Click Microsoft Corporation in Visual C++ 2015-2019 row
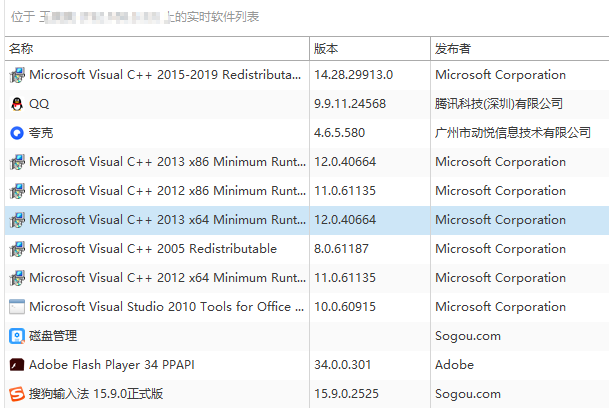 pyautogui.click(x=500, y=75)
